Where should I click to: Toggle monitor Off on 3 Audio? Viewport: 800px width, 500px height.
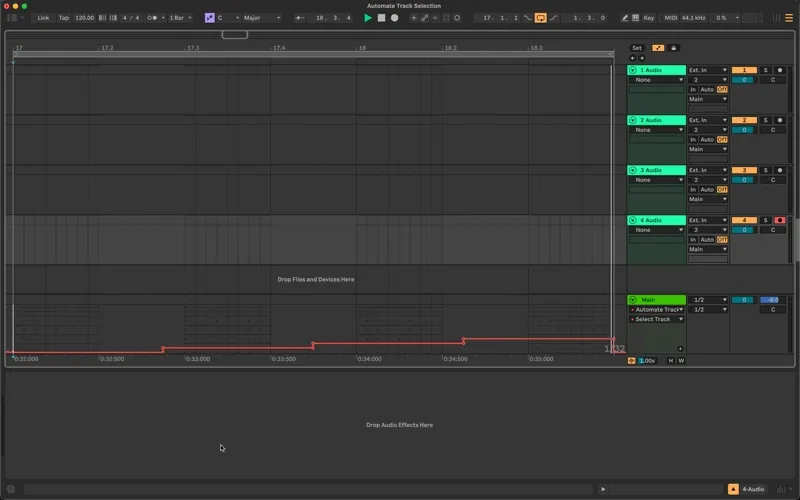722,189
